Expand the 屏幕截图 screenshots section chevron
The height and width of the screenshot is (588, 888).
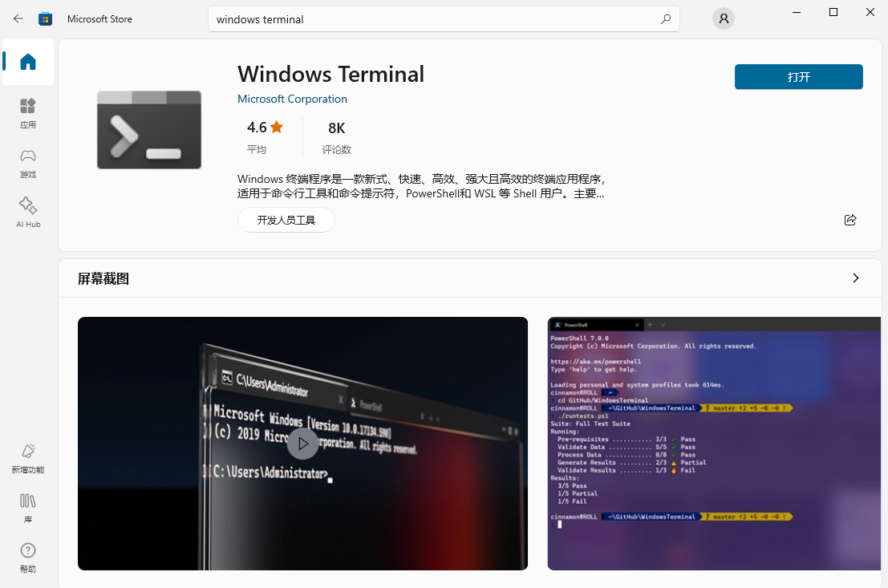[x=856, y=277]
